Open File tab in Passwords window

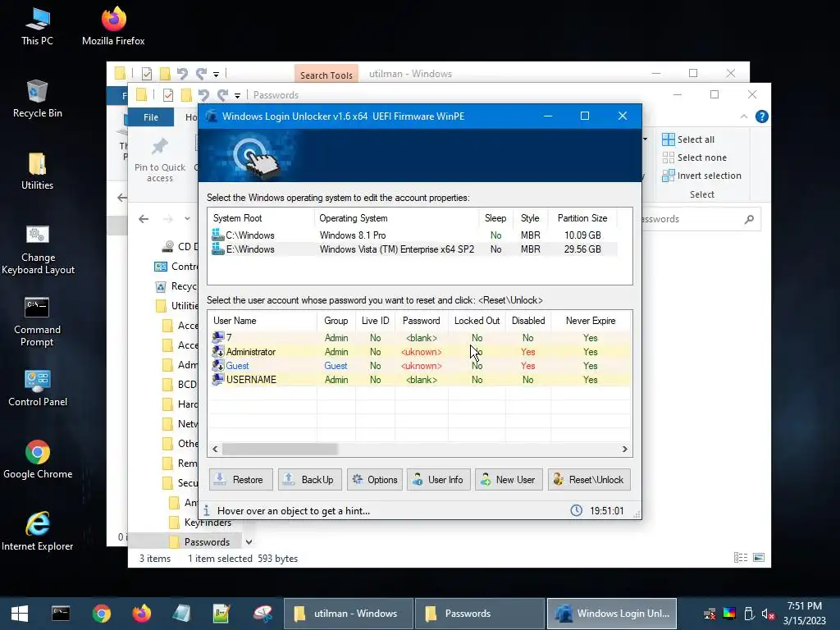(x=151, y=116)
